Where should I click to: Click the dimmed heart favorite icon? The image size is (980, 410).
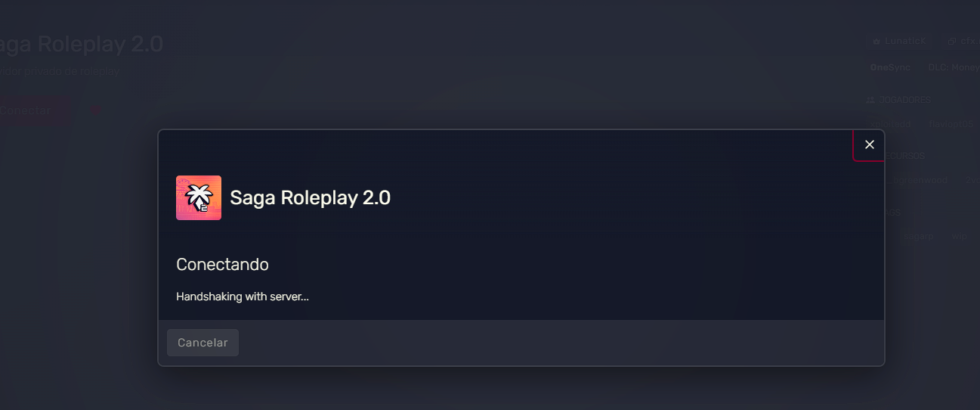[x=96, y=110]
